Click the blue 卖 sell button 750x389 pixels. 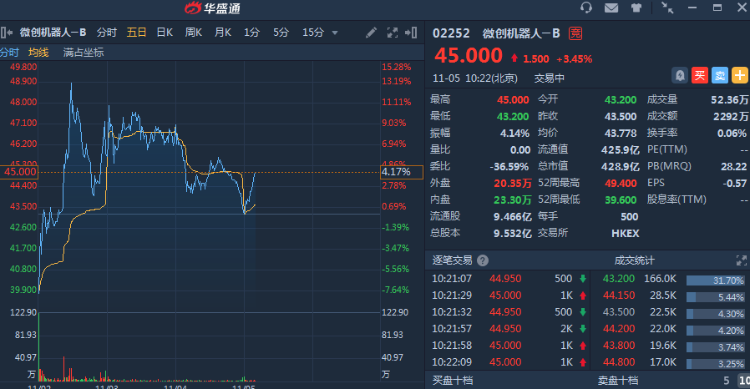click(x=719, y=75)
